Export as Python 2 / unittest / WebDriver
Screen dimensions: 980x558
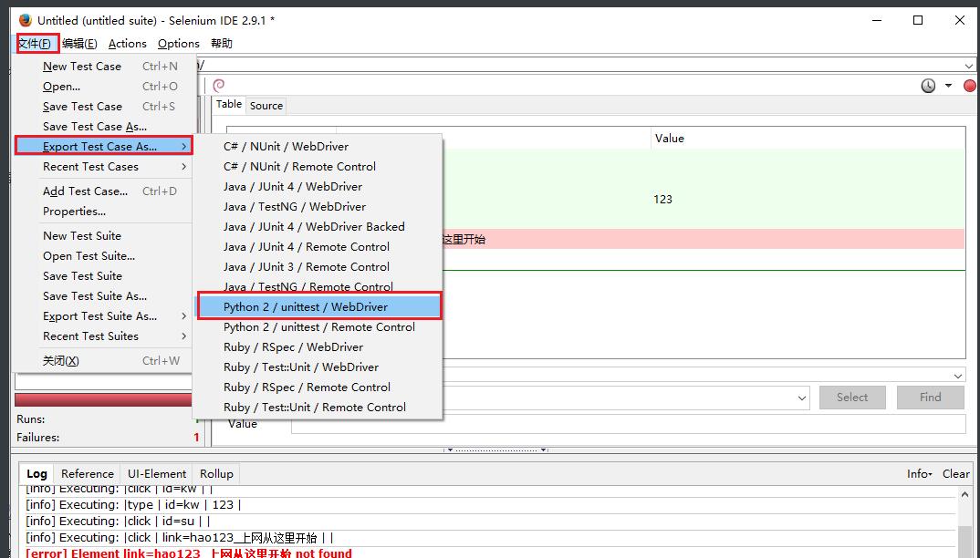(319, 306)
